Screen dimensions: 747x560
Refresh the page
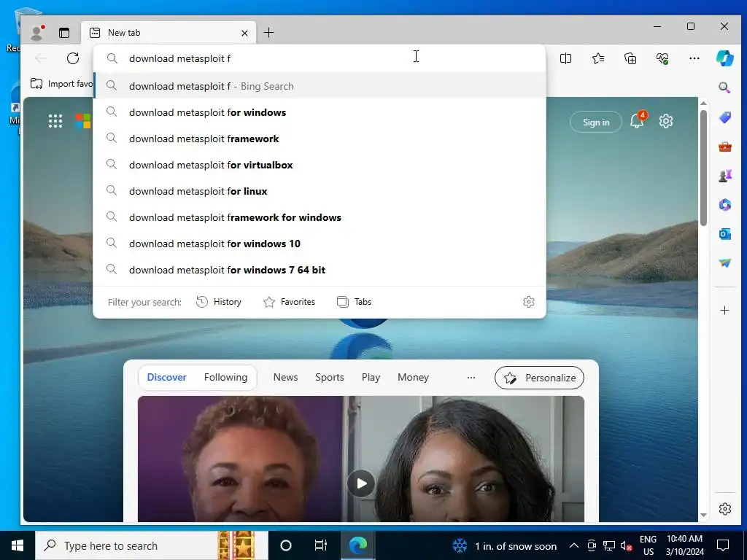click(73, 58)
